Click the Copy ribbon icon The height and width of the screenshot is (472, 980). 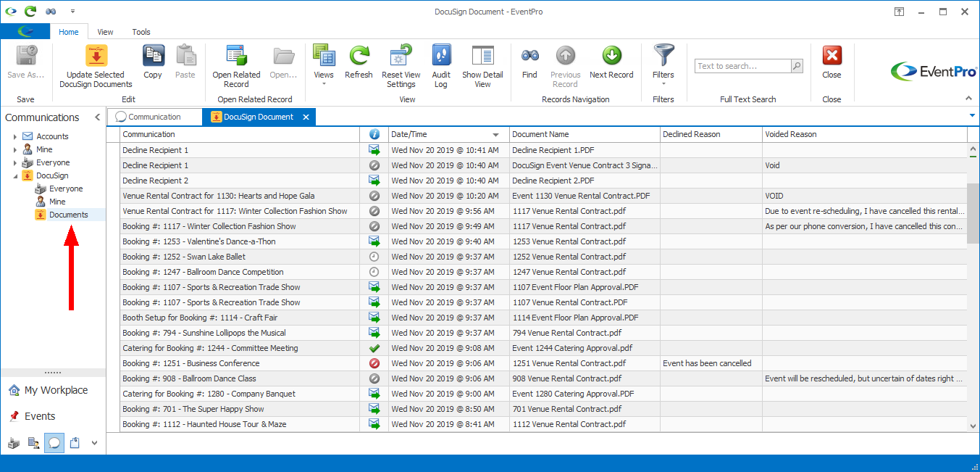153,57
